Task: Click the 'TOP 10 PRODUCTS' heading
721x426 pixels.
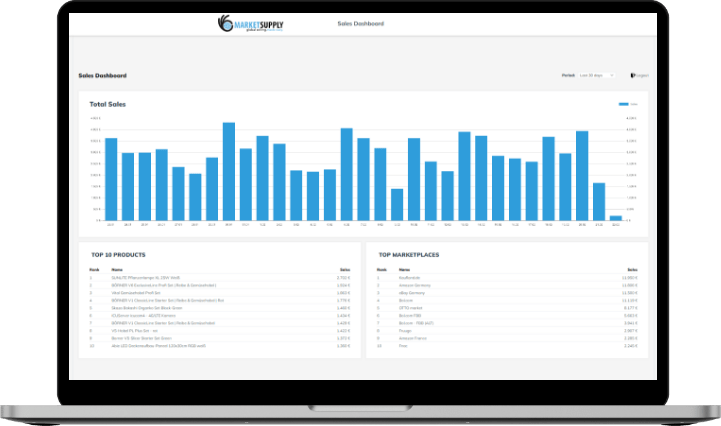Action: click(118, 255)
